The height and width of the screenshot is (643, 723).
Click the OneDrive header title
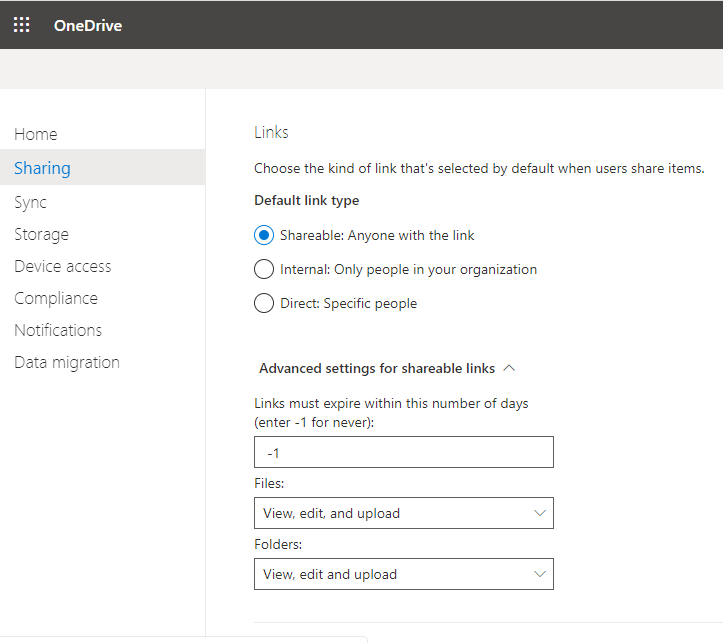click(x=88, y=25)
